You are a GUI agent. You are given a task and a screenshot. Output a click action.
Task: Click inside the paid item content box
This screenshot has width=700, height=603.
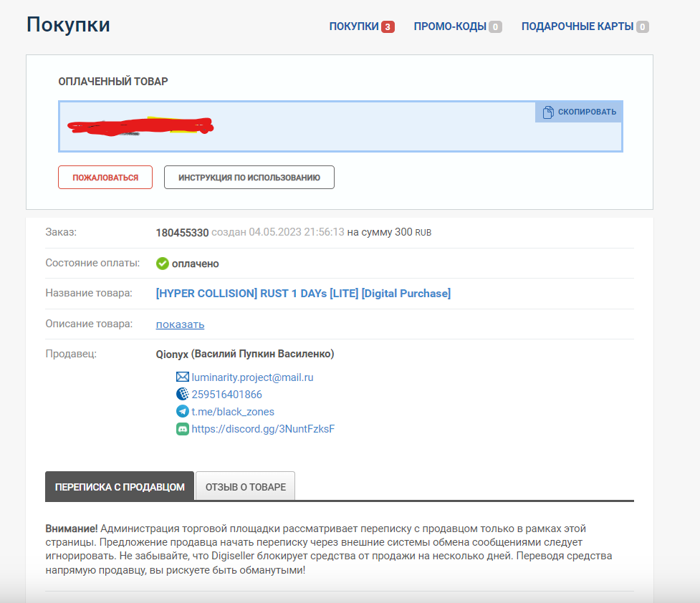point(340,127)
